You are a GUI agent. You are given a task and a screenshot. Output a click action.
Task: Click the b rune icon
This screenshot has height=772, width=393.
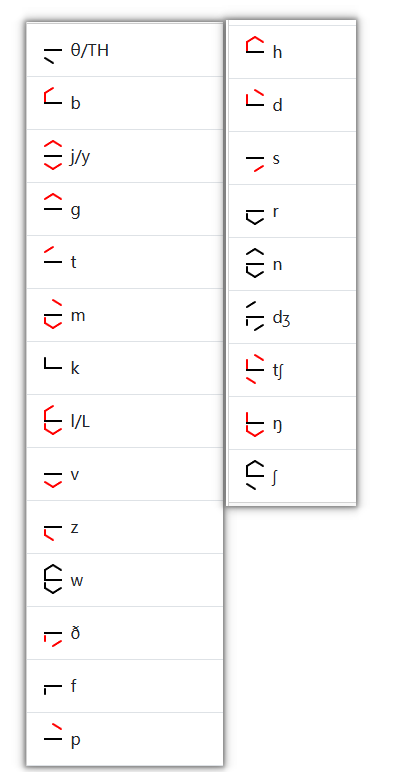(x=53, y=96)
